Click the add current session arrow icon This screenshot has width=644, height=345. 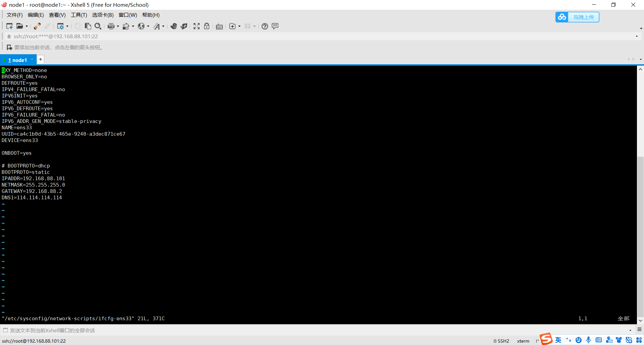pos(9,48)
